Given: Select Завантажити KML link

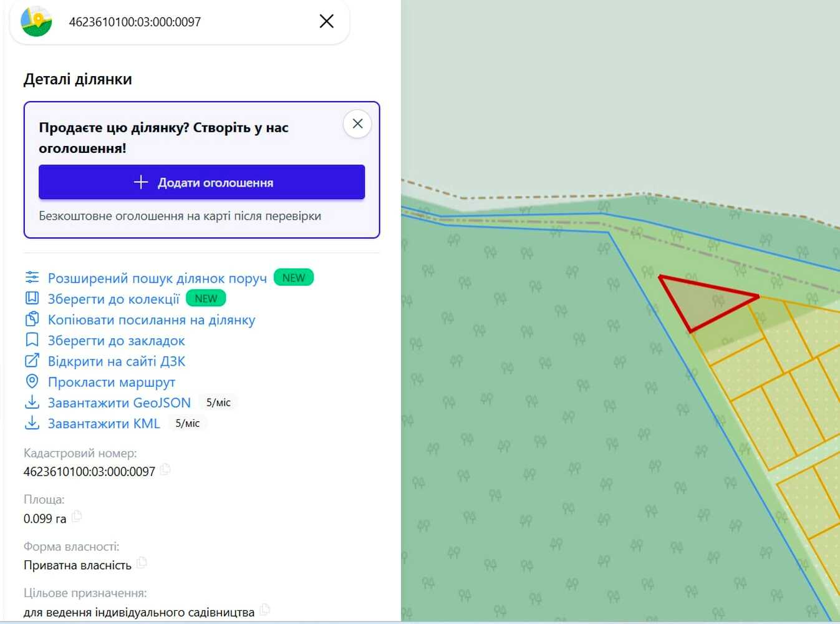Looking at the screenshot, I should pyautogui.click(x=104, y=424).
